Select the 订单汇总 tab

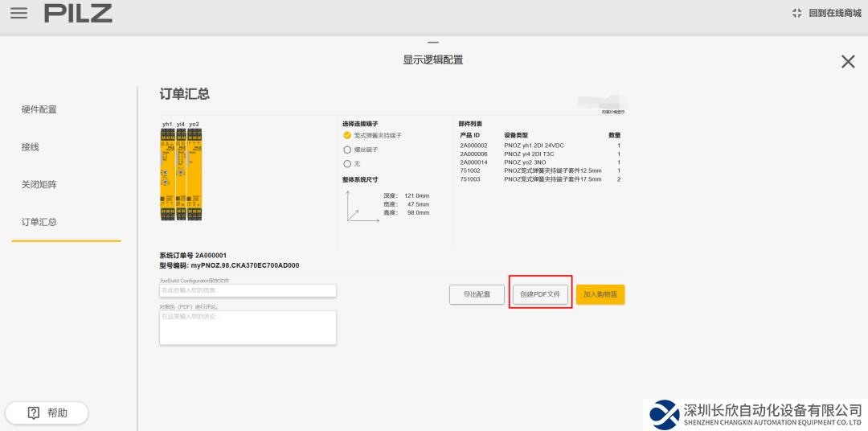click(39, 222)
